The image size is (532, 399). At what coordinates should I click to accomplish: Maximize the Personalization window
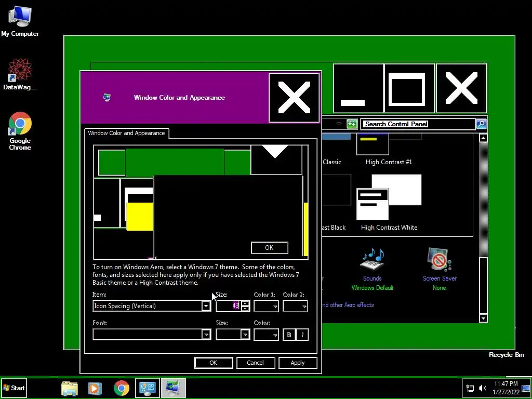click(409, 88)
